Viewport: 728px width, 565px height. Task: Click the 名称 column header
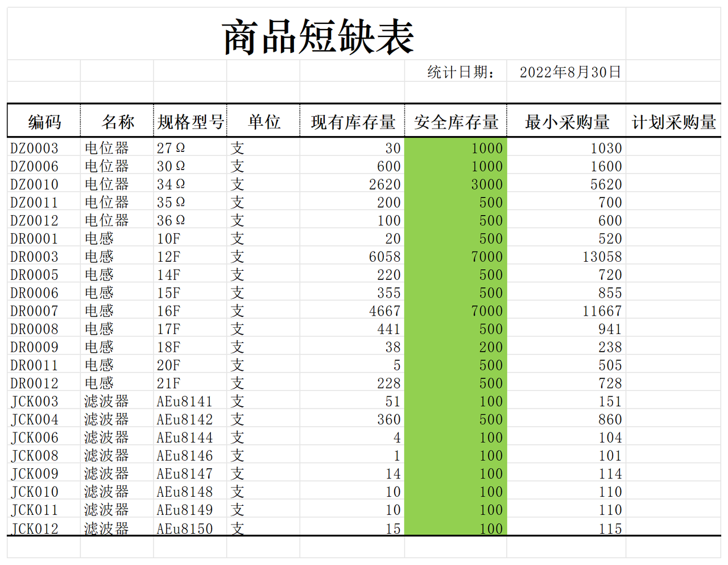[x=117, y=121]
